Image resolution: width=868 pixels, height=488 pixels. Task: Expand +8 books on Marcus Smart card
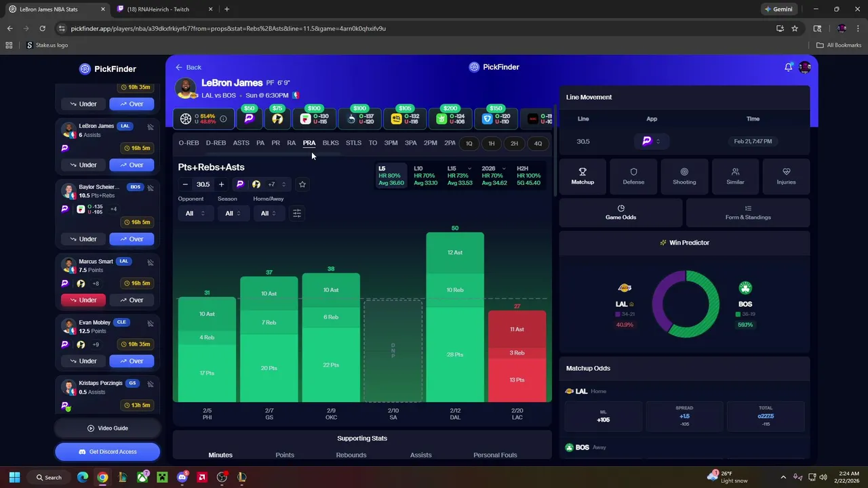pos(96,283)
